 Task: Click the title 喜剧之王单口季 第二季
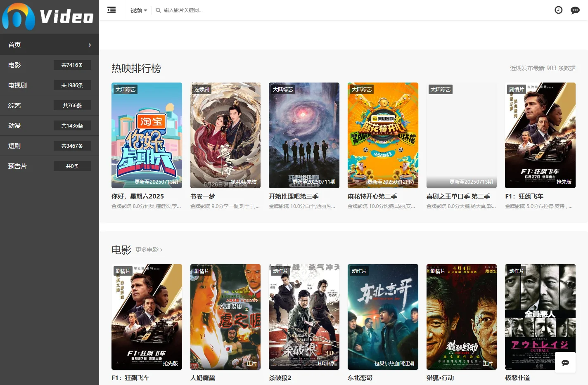(458, 196)
